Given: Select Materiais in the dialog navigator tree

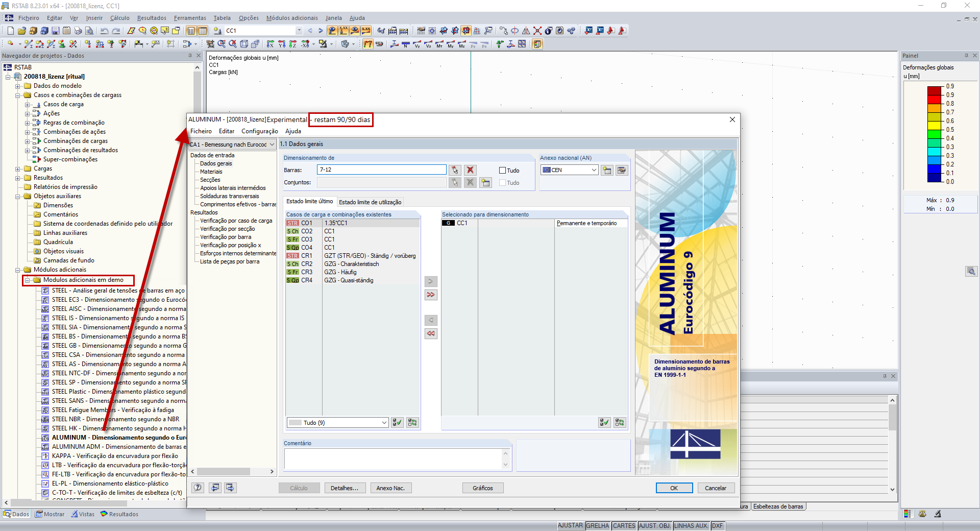Looking at the screenshot, I should pos(211,172).
